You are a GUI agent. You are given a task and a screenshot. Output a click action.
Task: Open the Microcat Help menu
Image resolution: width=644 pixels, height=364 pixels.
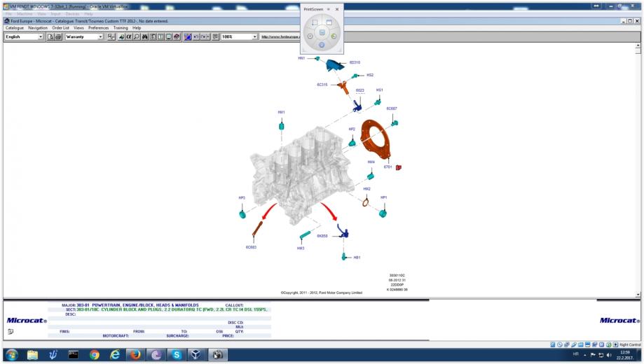(137, 28)
